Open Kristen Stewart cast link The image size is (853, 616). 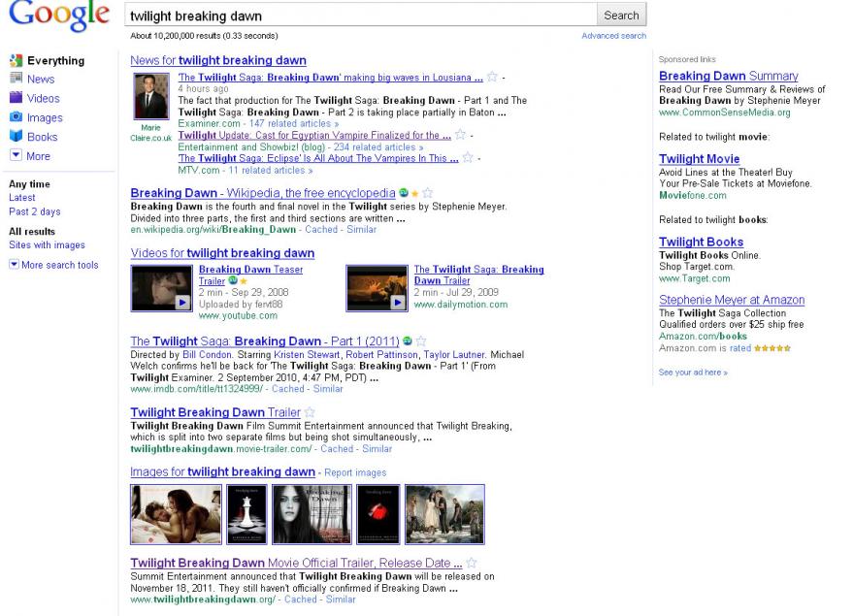308,354
